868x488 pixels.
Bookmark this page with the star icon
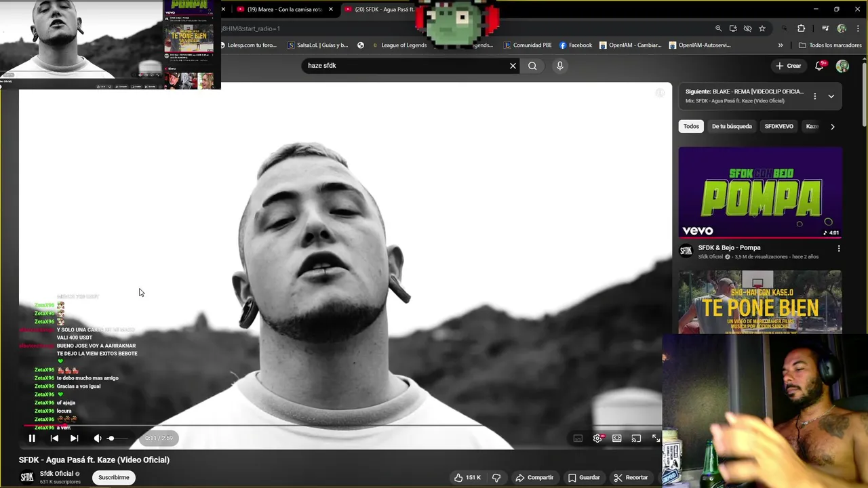pyautogui.click(x=762, y=28)
